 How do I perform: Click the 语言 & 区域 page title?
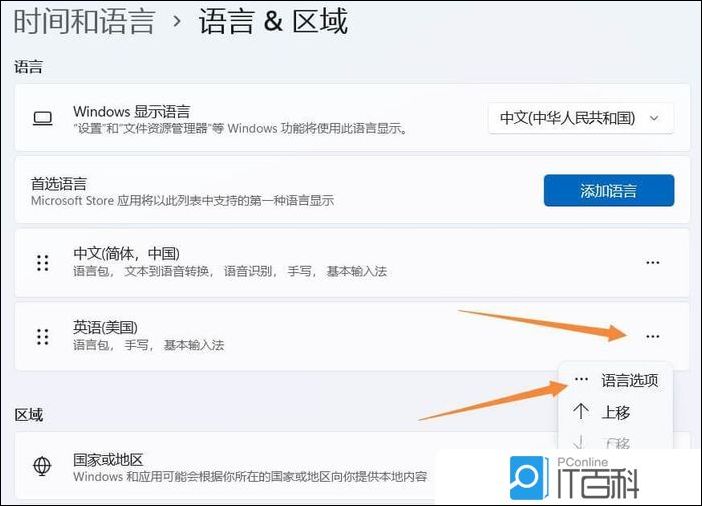[x=274, y=21]
